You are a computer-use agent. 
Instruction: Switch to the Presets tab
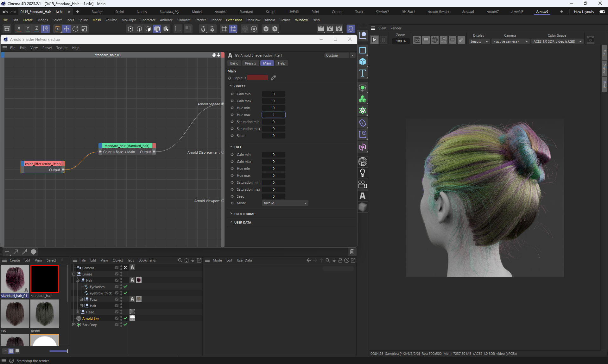click(250, 63)
